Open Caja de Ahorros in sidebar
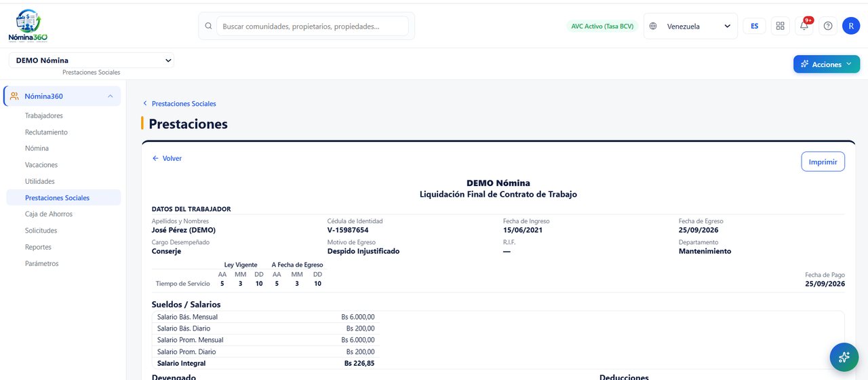Screen dimensions: 868x380 [49, 214]
